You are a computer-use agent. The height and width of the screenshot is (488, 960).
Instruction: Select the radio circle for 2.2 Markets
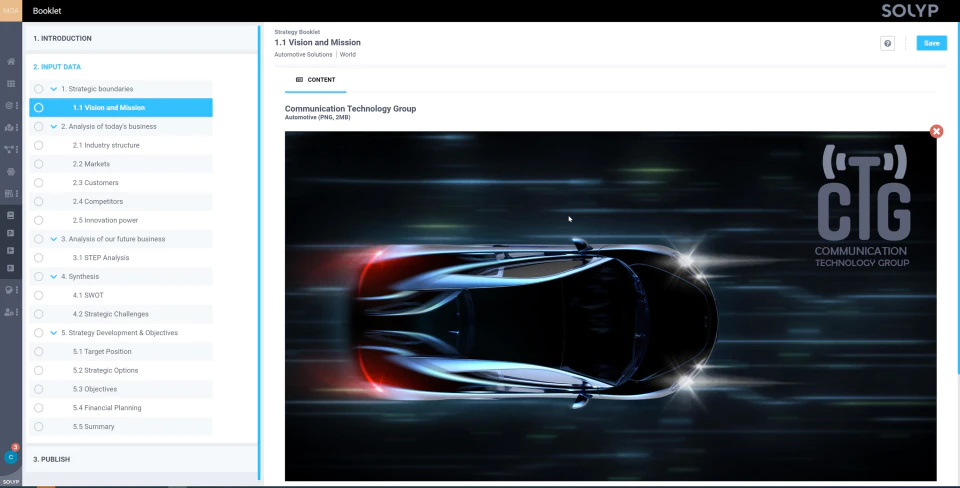click(x=39, y=164)
